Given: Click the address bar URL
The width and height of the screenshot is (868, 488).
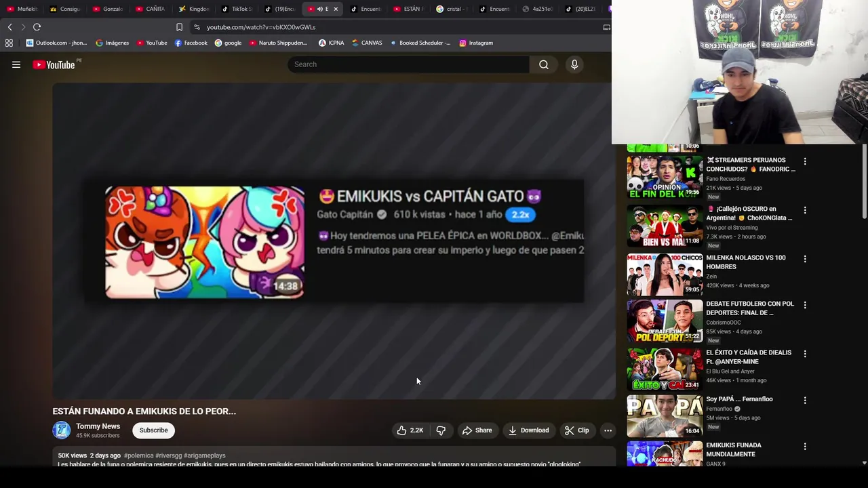Looking at the screenshot, I should click(x=261, y=27).
